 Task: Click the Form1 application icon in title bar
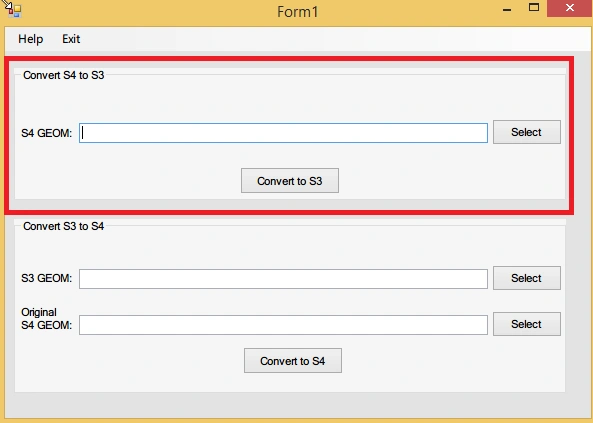(14, 10)
